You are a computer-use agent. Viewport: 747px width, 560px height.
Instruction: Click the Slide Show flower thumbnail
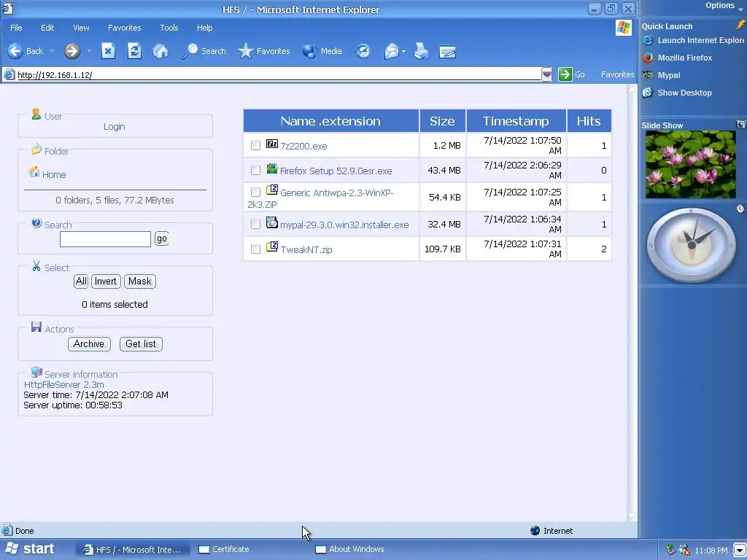[x=691, y=165]
